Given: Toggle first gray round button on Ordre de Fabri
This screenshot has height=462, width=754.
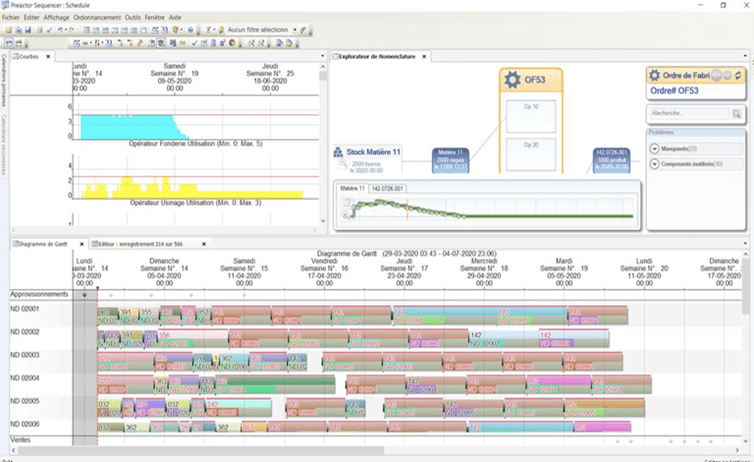Looking at the screenshot, I should pos(716,75).
